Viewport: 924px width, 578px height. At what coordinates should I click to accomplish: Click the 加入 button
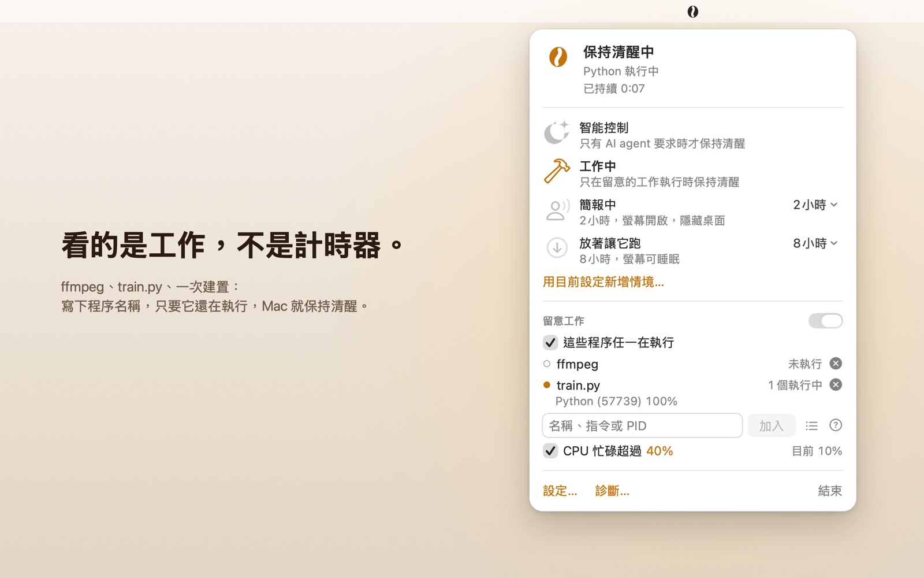pos(772,426)
